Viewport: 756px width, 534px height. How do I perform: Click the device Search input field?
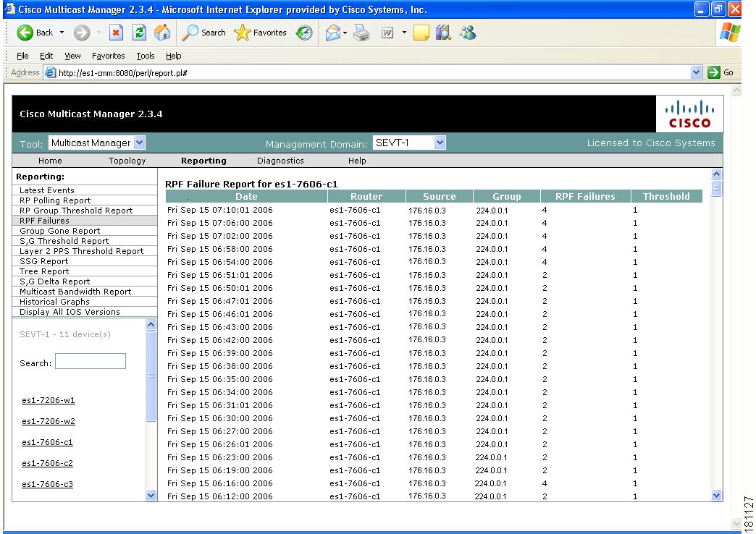pyautogui.click(x=91, y=361)
